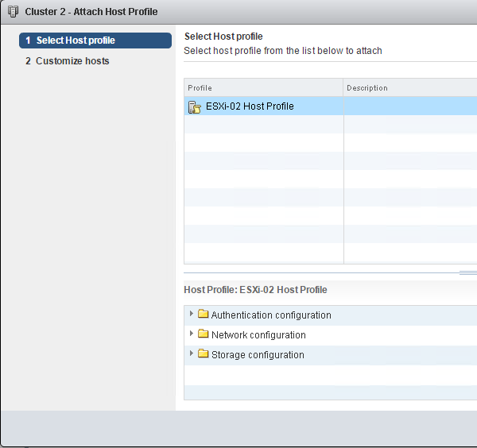Expand Network configuration tree node
477x448 pixels.
pyautogui.click(x=191, y=334)
